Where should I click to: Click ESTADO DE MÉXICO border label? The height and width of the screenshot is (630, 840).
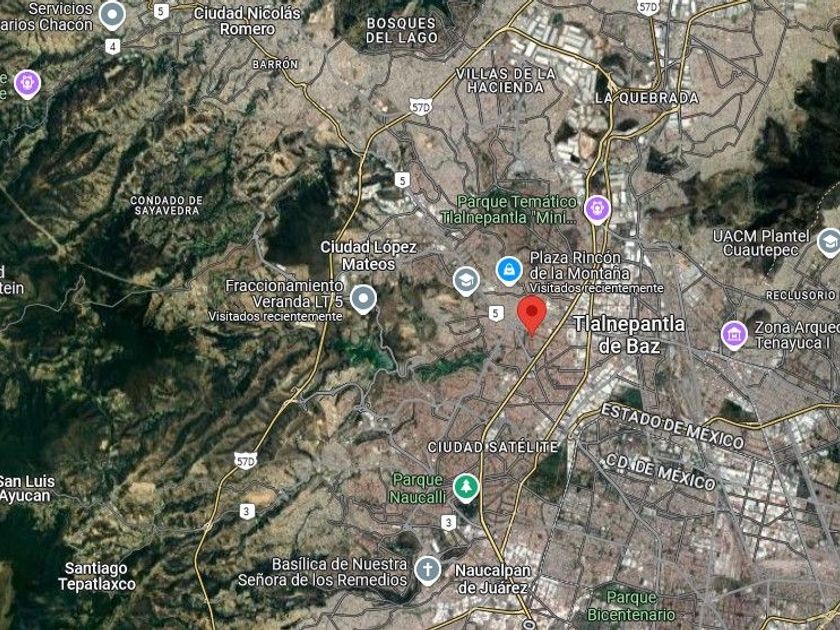[x=672, y=426]
